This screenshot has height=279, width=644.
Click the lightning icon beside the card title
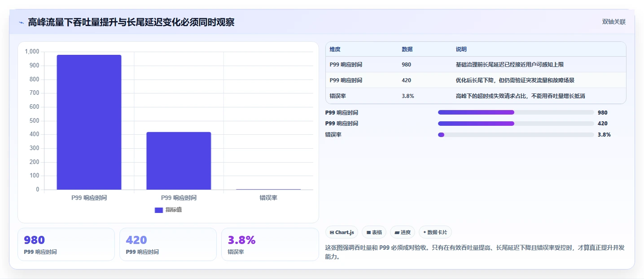pyautogui.click(x=21, y=22)
